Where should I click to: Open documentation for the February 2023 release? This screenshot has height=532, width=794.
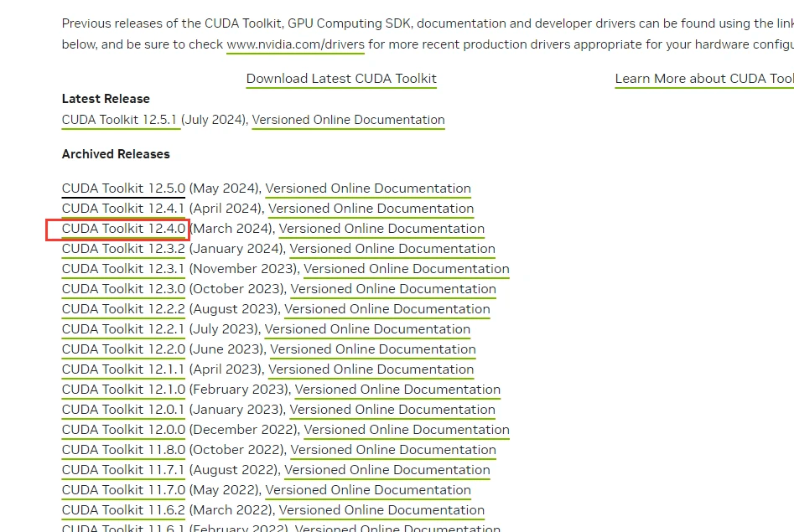[397, 390]
